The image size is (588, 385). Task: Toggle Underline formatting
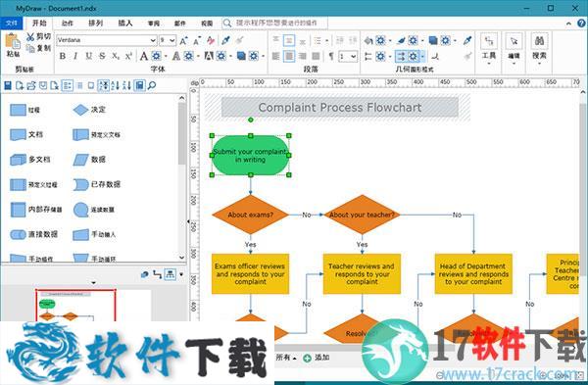(x=89, y=56)
